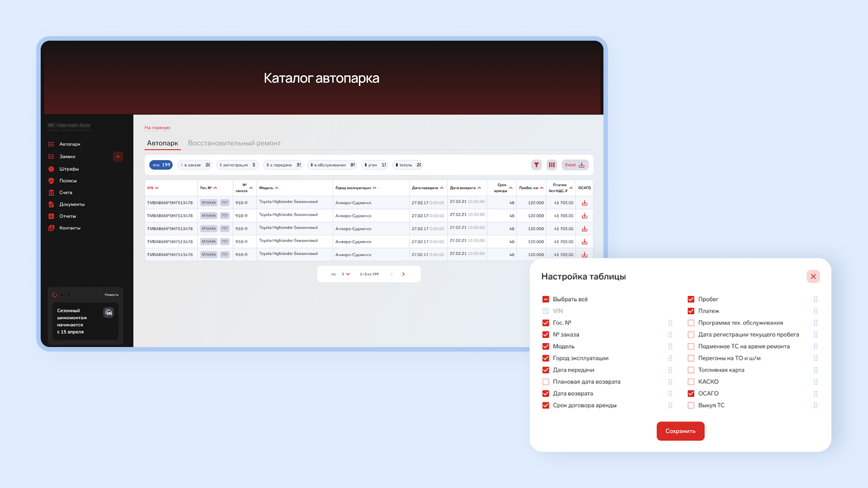Enable the Плановая дата возврата checkbox
This screenshot has width=868, height=488.
pos(546,382)
